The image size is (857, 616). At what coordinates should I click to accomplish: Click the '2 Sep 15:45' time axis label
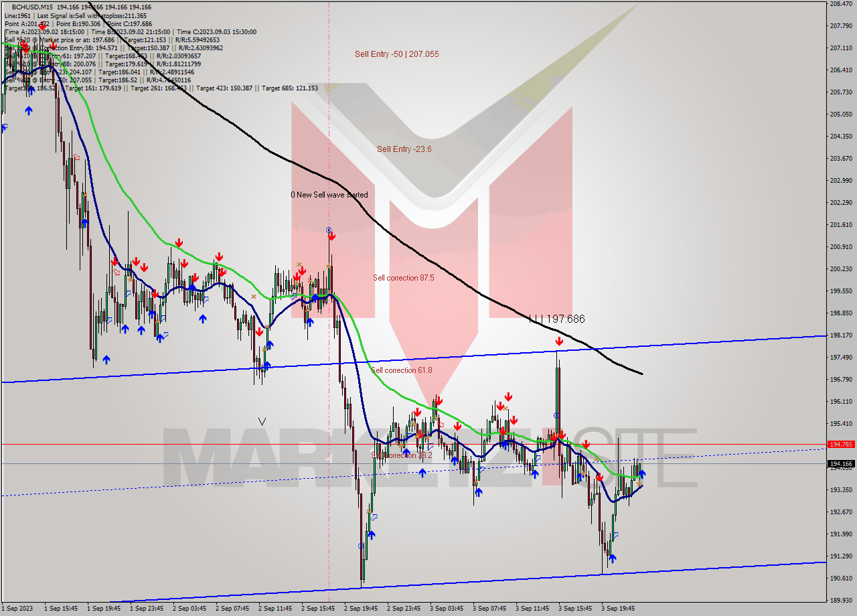click(x=318, y=609)
